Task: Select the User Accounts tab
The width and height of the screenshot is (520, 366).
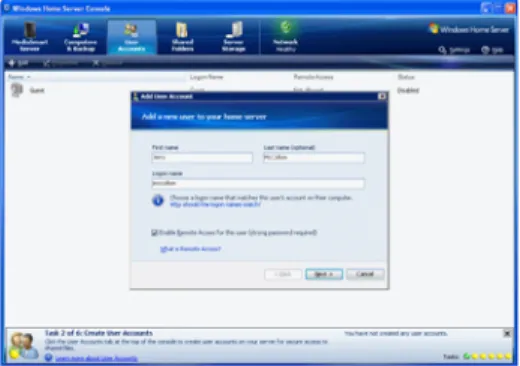Action: [x=131, y=37]
